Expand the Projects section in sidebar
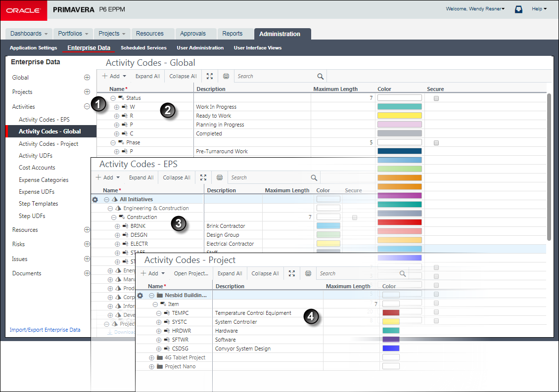The width and height of the screenshot is (559, 392). pyautogui.click(x=87, y=91)
